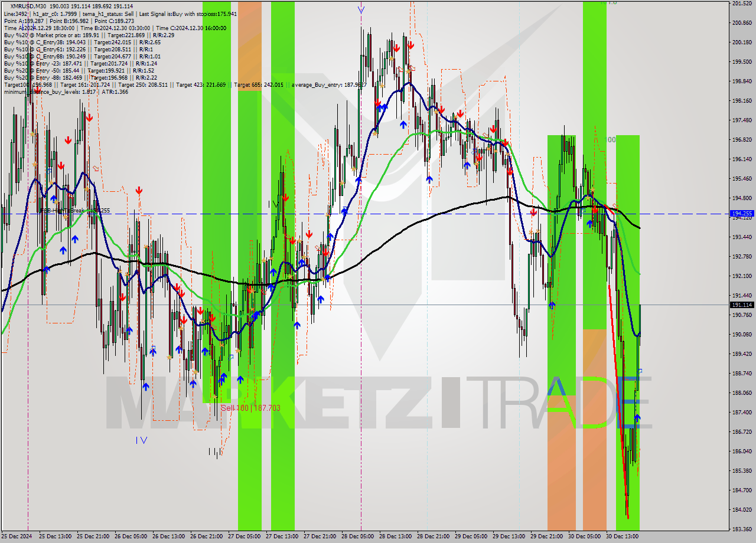Image resolution: width=756 pixels, height=543 pixels.
Task: Click the '26 Dec 05:00' time label
Action: point(131,537)
